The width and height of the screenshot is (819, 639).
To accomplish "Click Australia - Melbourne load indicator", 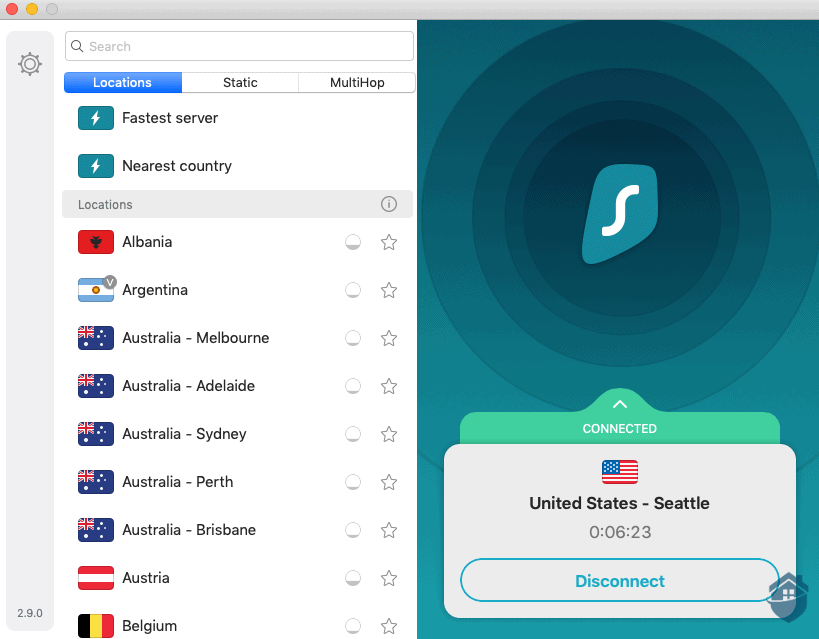I will coord(353,338).
